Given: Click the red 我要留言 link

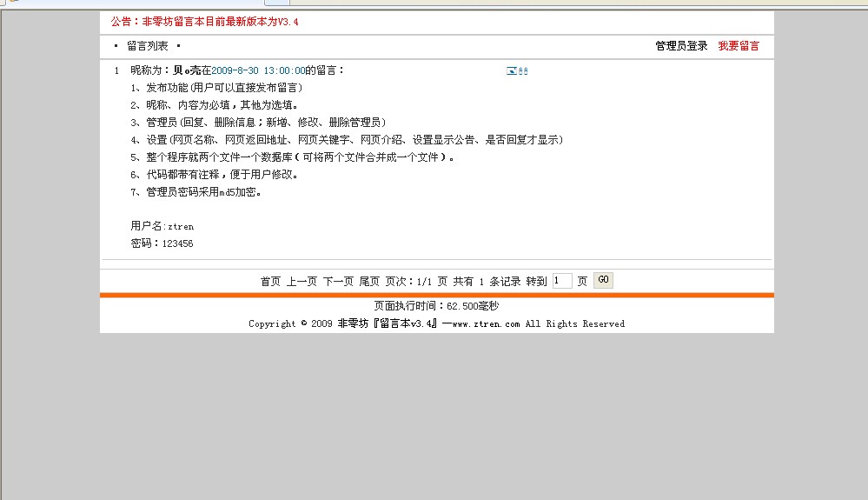Looking at the screenshot, I should [739, 46].
